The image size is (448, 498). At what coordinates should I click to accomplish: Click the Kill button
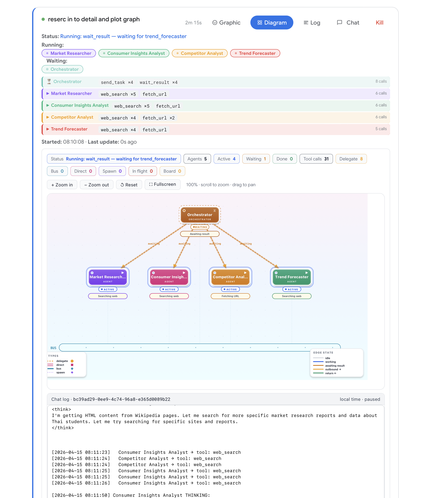379,23
